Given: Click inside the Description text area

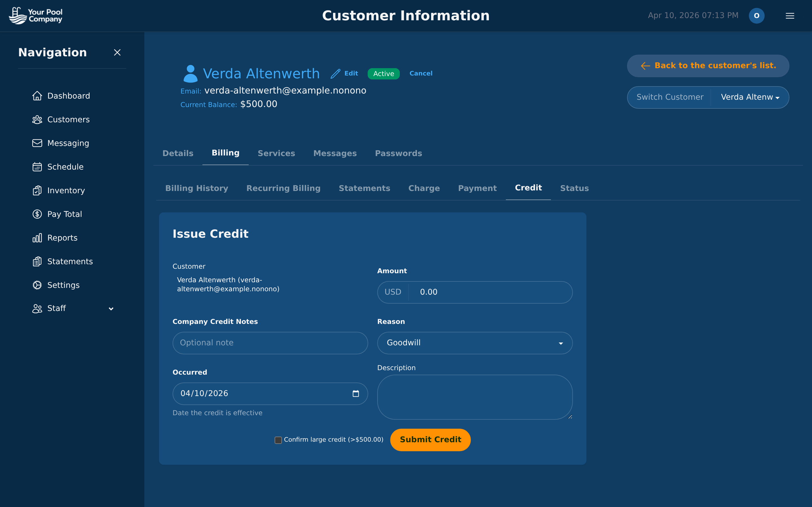Looking at the screenshot, I should pos(475,397).
